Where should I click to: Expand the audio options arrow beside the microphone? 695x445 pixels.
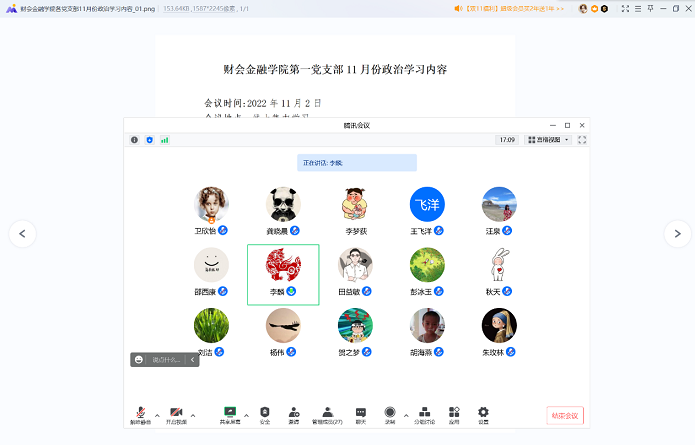coord(157,414)
